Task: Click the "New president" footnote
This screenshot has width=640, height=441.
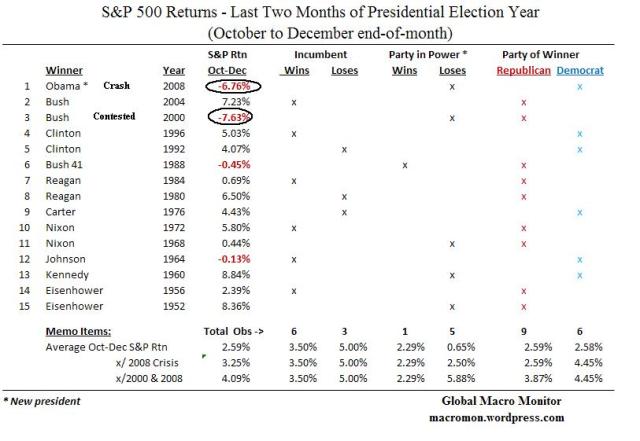Action: pyautogui.click(x=45, y=401)
